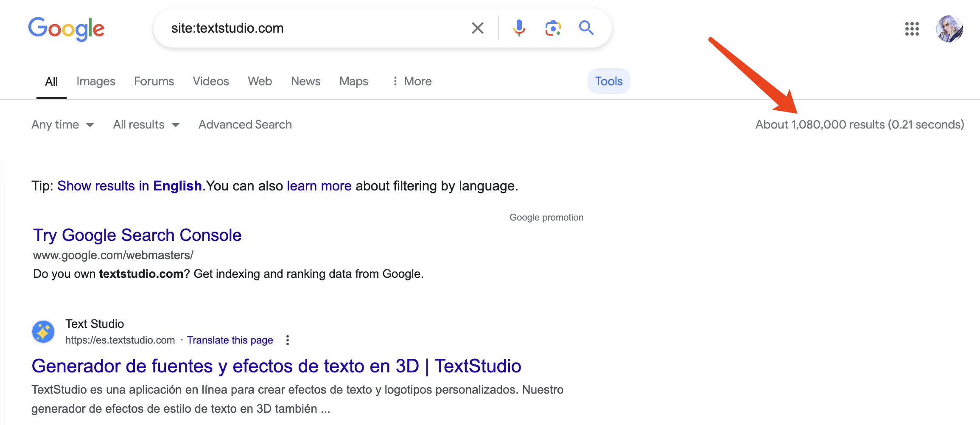This screenshot has height=425, width=980.
Task: Start voice search with microphone icon
Action: click(x=519, y=28)
